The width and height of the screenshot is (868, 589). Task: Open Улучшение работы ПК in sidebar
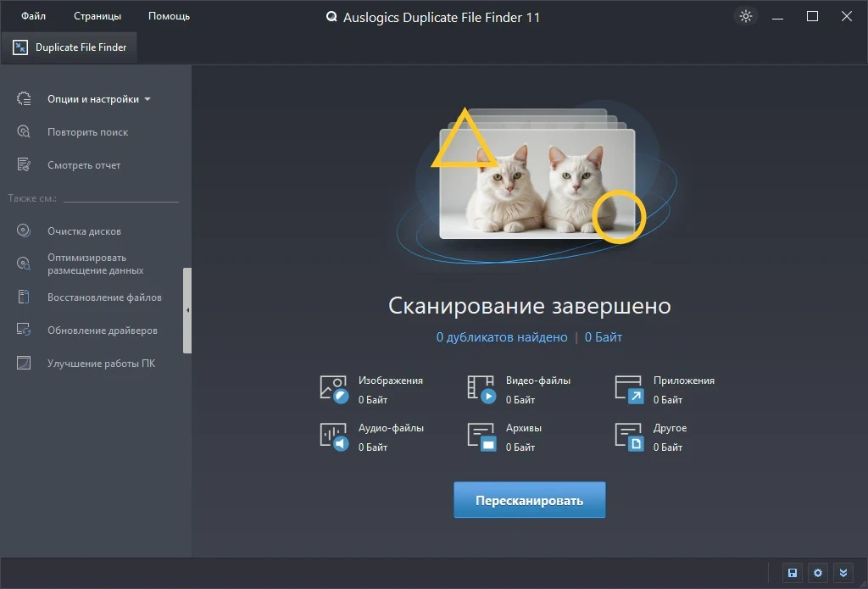coord(102,364)
